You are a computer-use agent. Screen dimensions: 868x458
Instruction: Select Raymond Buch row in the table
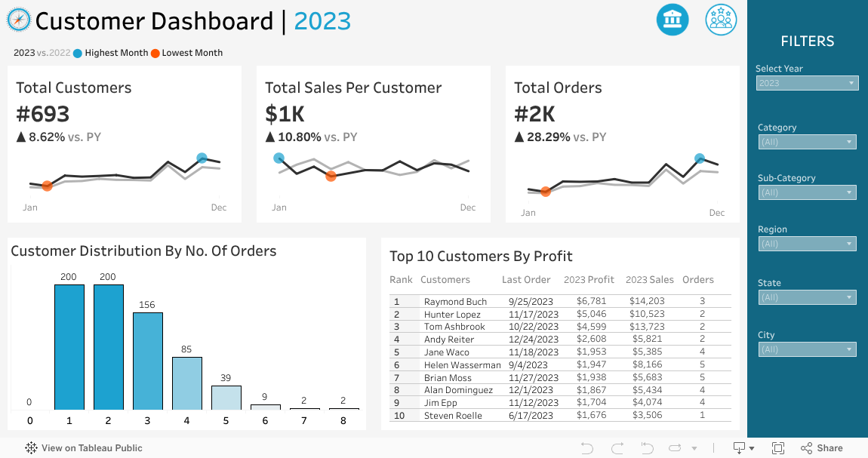(x=455, y=302)
